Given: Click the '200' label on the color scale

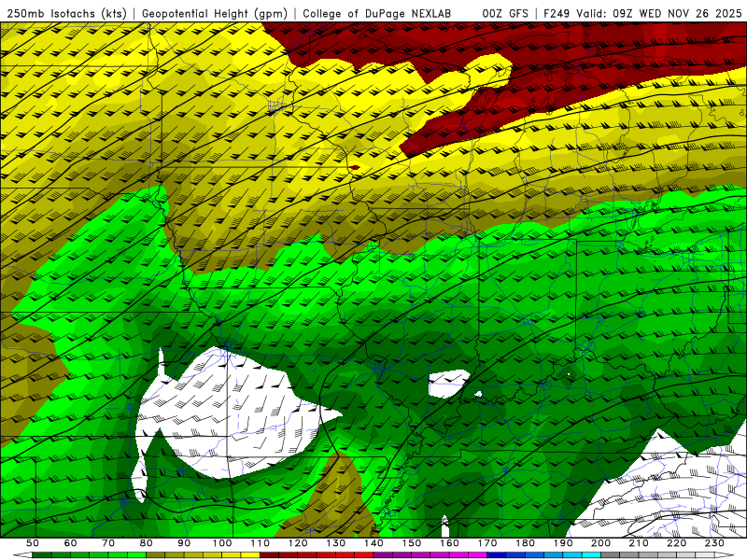Looking at the screenshot, I should pos(600,543).
